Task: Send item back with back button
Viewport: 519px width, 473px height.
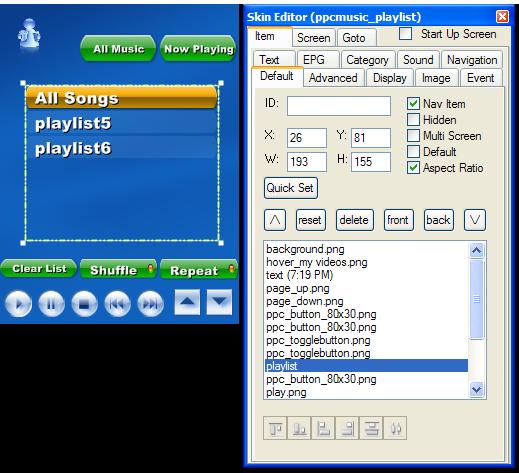Action: (439, 220)
